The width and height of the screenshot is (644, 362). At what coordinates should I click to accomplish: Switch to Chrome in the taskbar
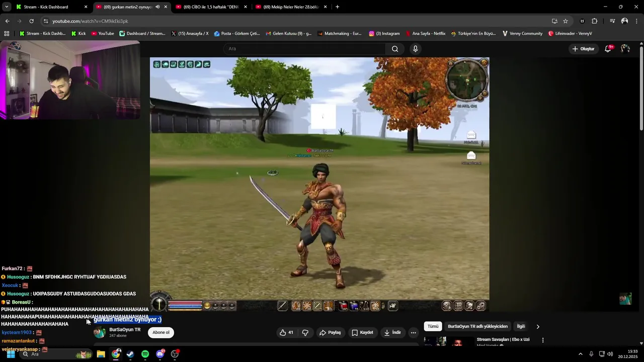(x=116, y=354)
